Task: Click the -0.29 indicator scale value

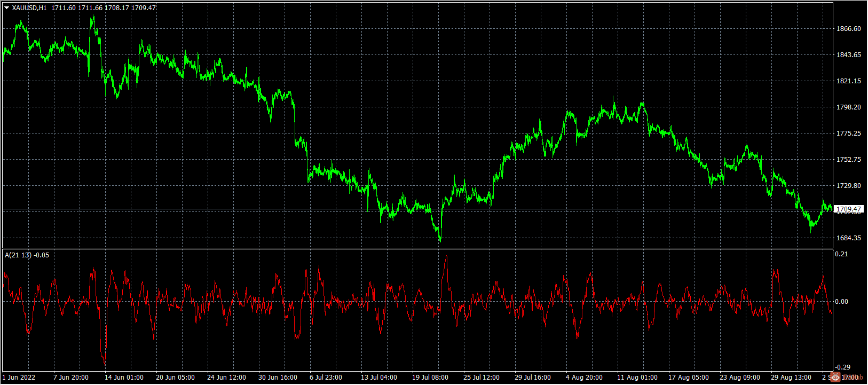Action: click(841, 367)
